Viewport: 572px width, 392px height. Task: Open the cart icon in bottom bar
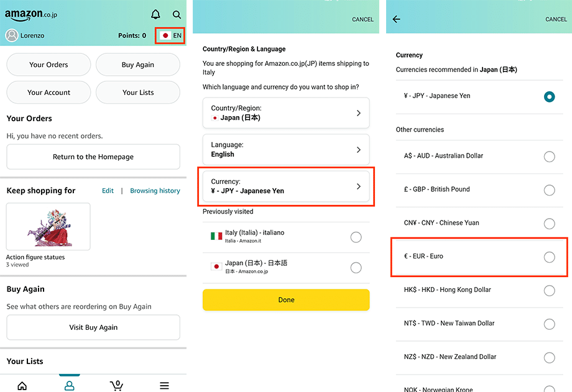click(116, 386)
